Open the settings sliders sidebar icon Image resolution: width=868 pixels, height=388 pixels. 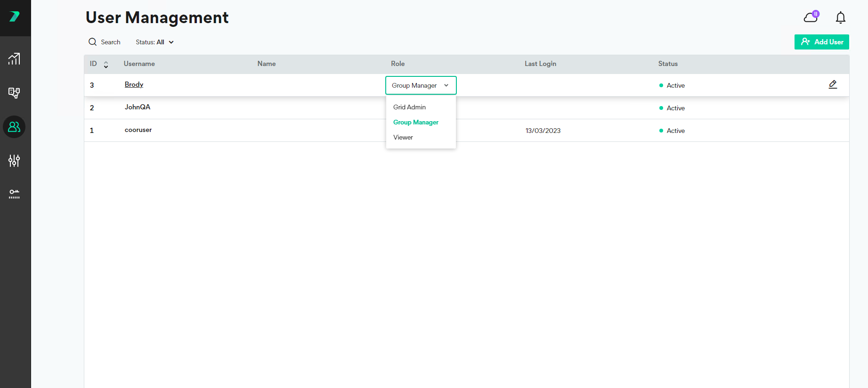tap(14, 161)
